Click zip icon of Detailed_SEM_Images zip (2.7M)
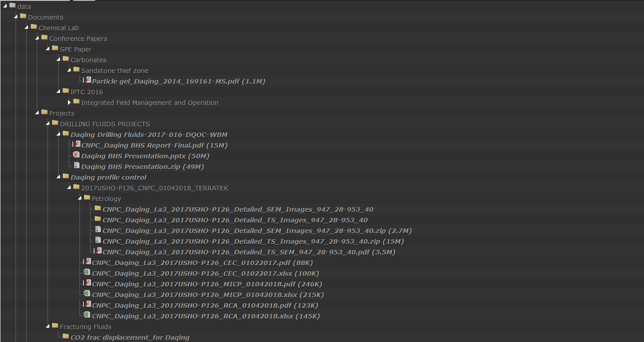This screenshot has height=342, width=644. pyautogui.click(x=98, y=229)
